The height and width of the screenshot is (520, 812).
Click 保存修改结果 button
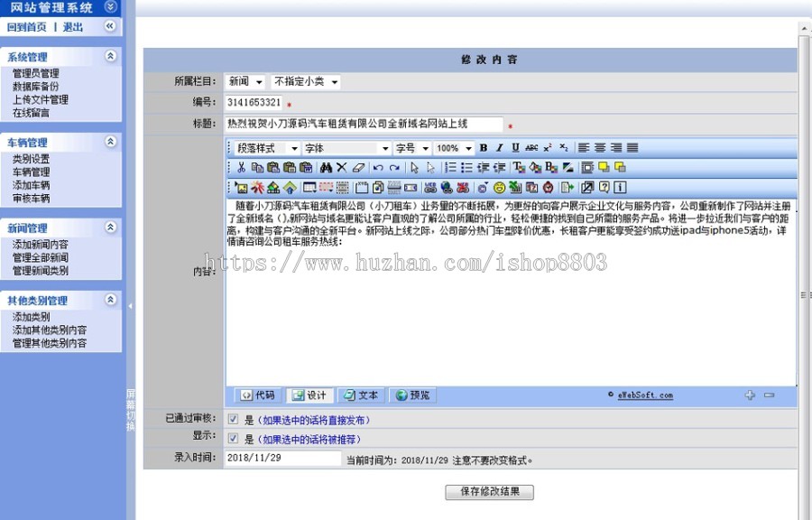click(x=489, y=491)
